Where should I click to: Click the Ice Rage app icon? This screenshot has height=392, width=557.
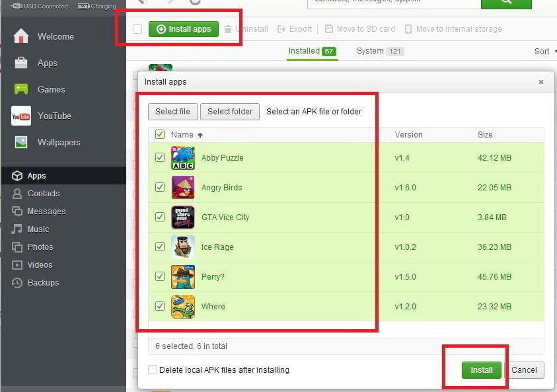pos(183,247)
